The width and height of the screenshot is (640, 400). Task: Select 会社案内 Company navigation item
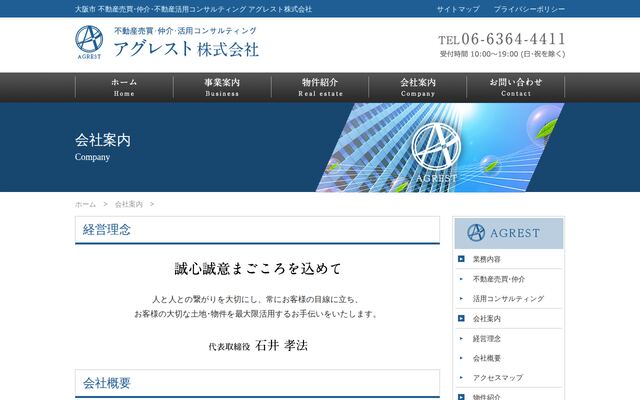click(418, 87)
